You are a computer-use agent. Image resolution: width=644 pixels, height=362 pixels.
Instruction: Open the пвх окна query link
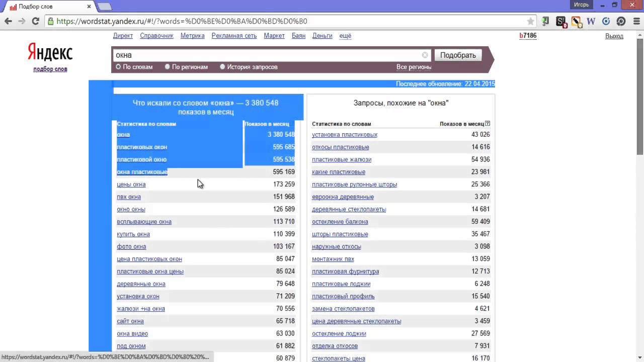128,197
